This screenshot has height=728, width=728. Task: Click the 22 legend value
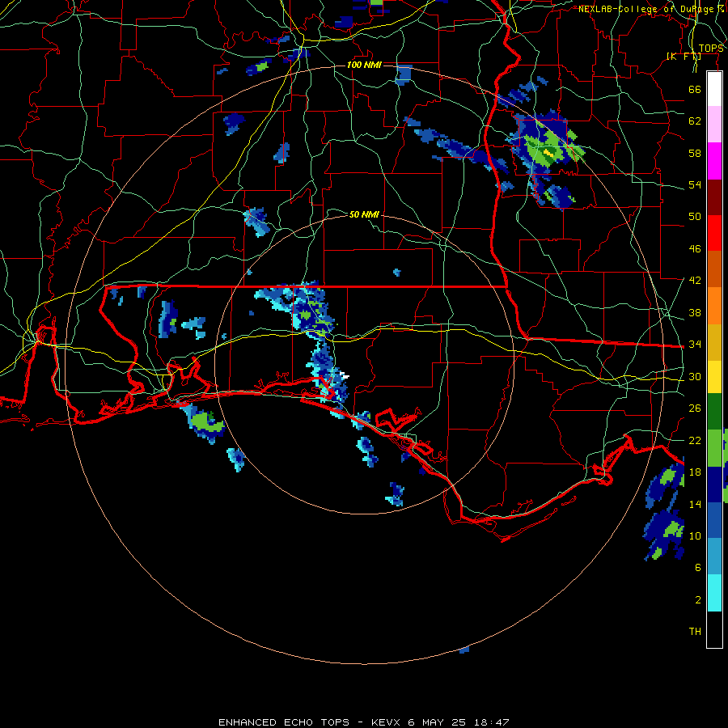pyautogui.click(x=695, y=440)
